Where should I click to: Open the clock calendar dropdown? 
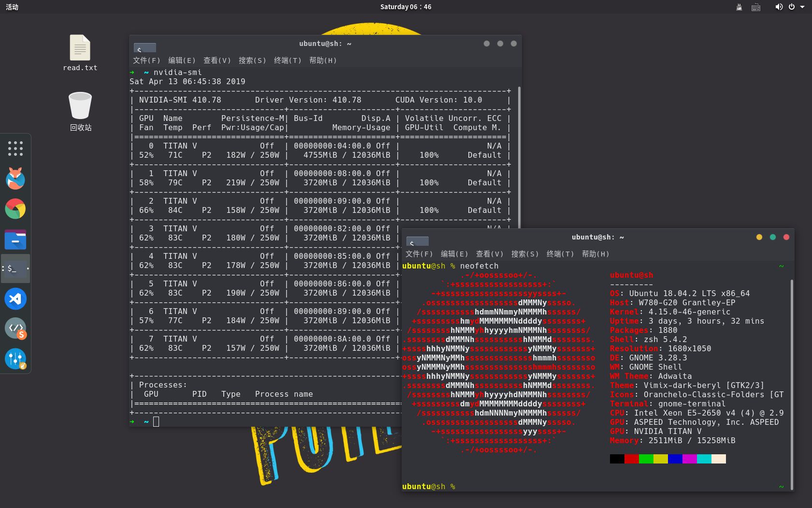(406, 7)
